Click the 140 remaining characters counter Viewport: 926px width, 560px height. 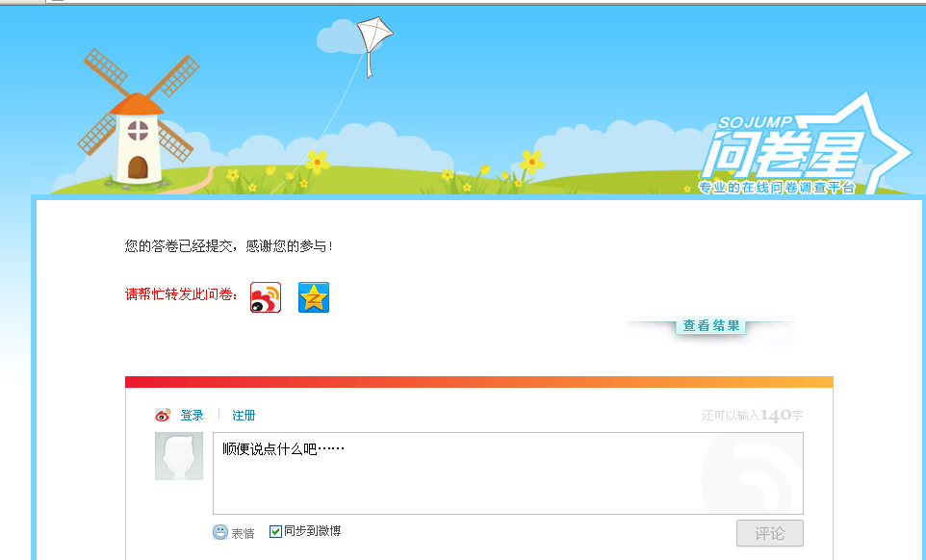point(776,416)
